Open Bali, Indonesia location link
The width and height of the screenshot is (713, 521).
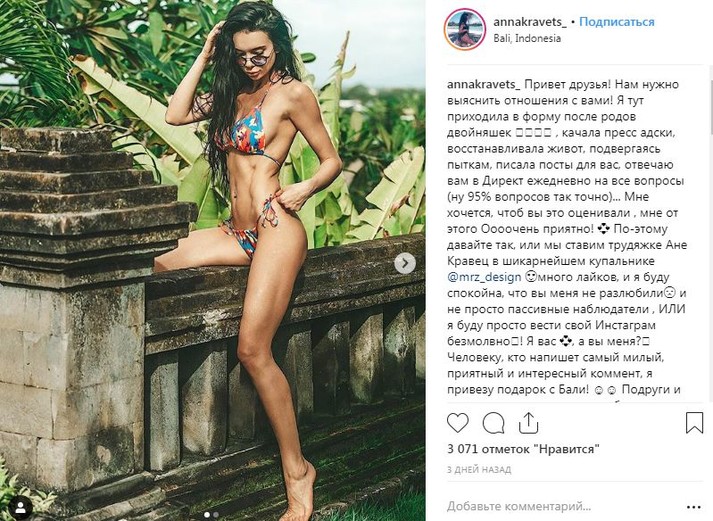click(x=527, y=39)
